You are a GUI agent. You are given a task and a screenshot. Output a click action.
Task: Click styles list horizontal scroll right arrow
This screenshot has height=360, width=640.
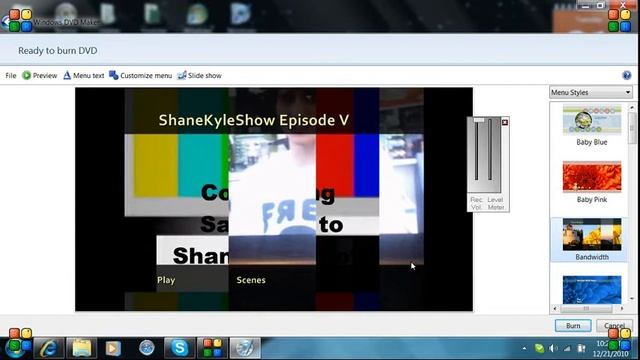[622, 309]
